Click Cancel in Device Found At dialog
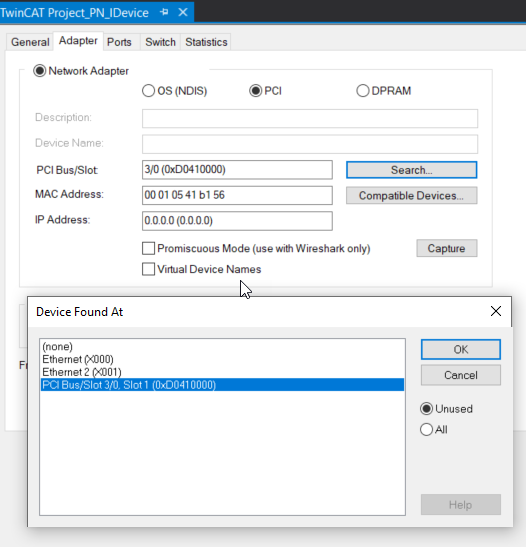Screen dimensions: 526x547 (461, 375)
